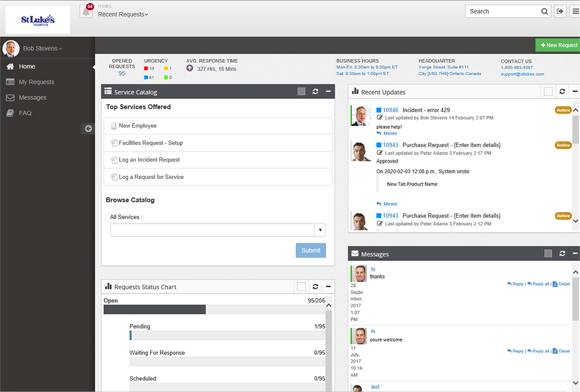Open the notifications bell icon

tap(86, 12)
